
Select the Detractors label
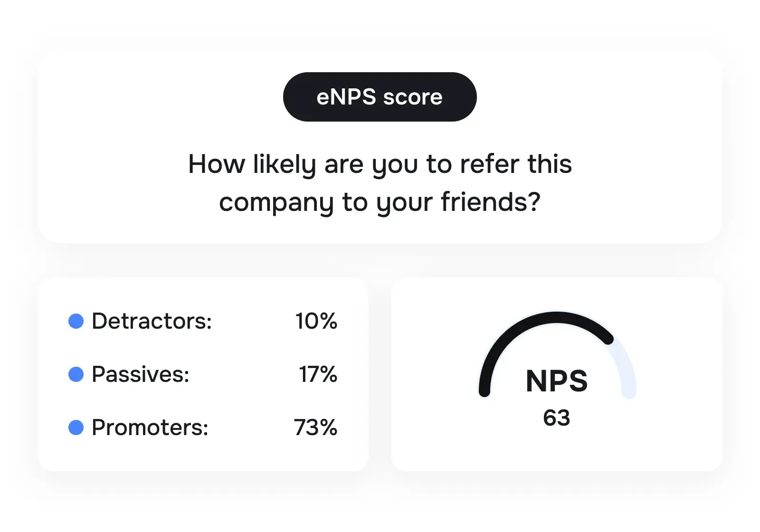click(x=152, y=321)
